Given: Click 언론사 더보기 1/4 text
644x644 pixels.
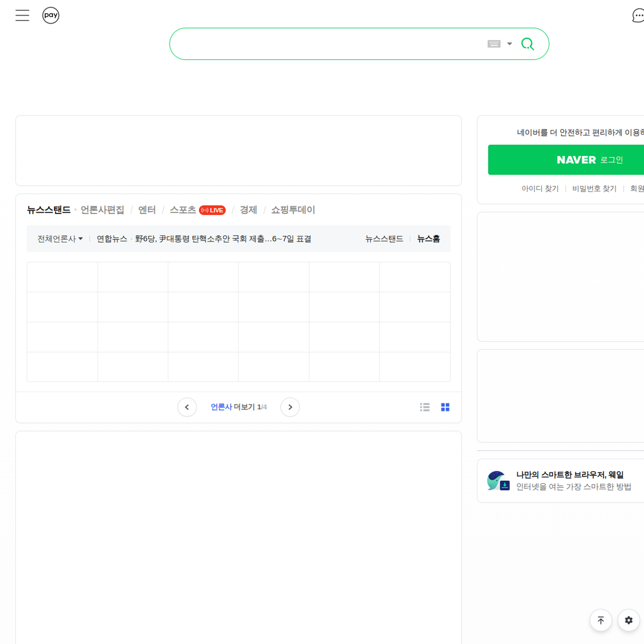Looking at the screenshot, I should point(239,407).
